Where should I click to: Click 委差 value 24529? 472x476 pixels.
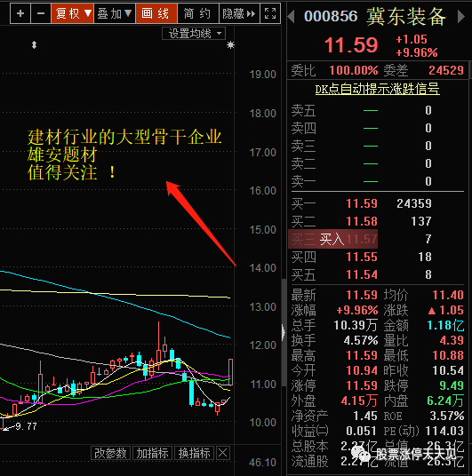click(446, 70)
